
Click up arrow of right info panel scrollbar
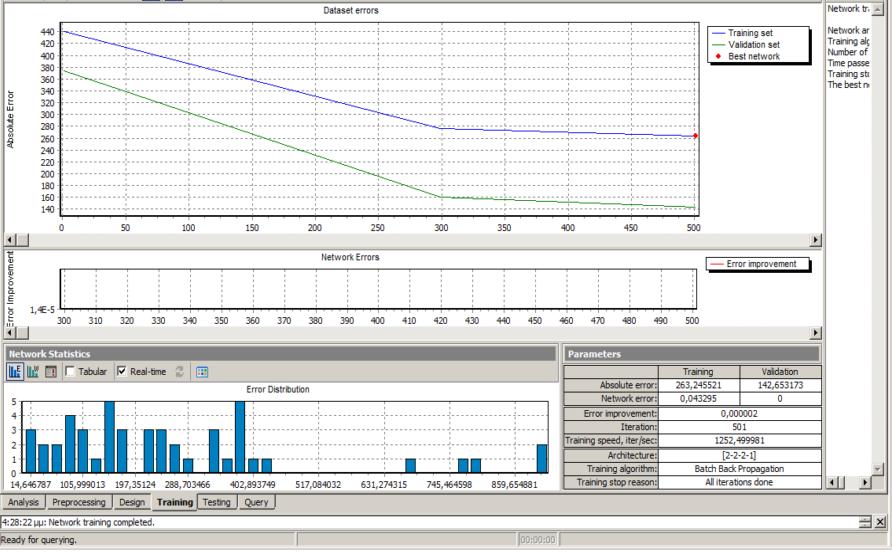[x=877, y=10]
